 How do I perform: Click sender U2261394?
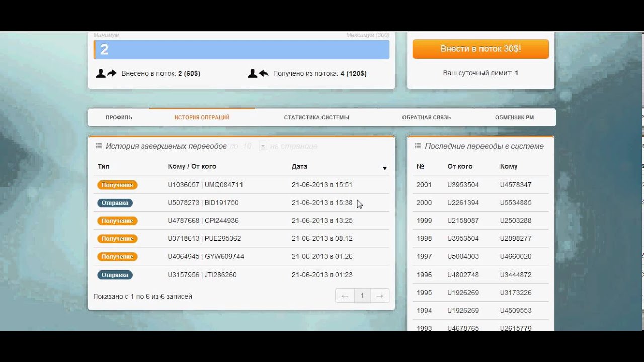[463, 203]
